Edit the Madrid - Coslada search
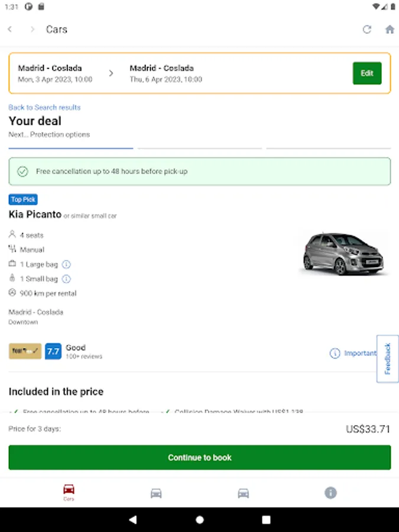 (367, 73)
